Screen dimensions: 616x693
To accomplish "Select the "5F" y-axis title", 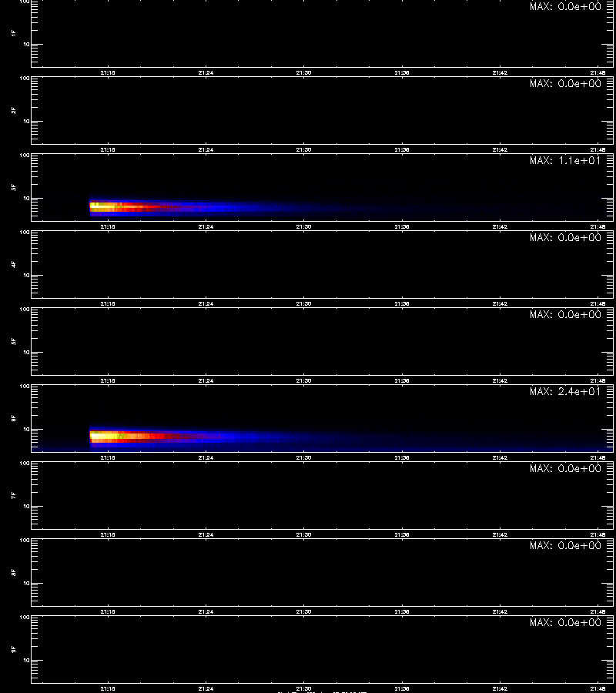I will (14, 341).
